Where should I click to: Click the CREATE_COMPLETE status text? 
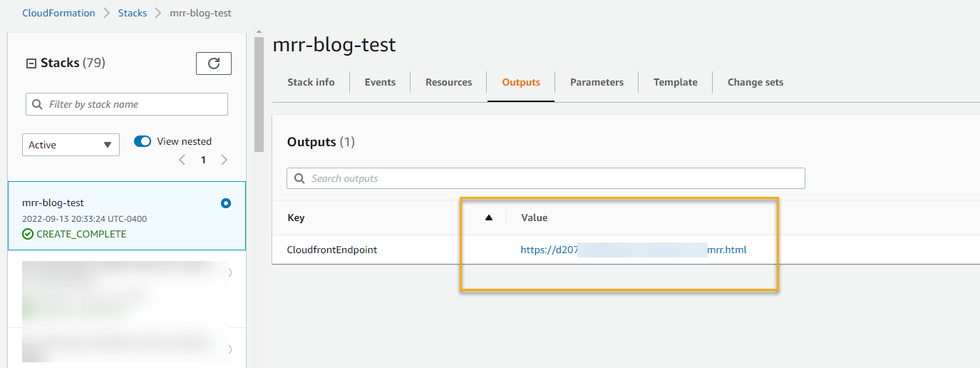81,234
